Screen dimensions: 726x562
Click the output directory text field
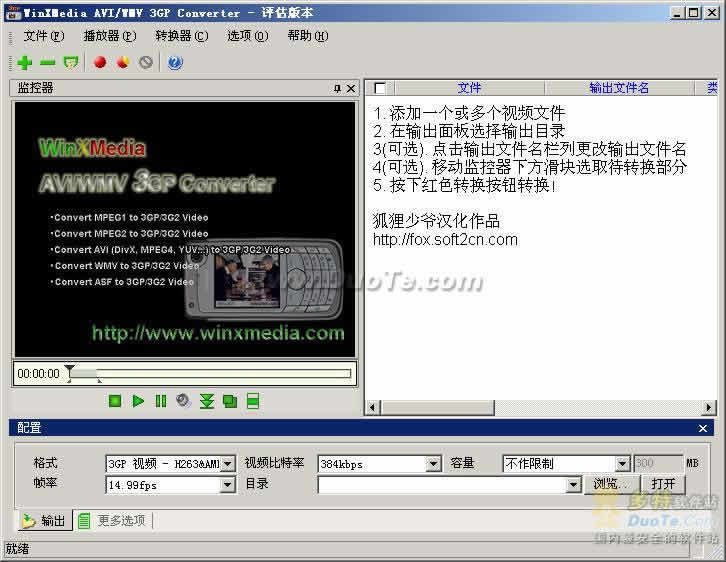[x=442, y=485]
